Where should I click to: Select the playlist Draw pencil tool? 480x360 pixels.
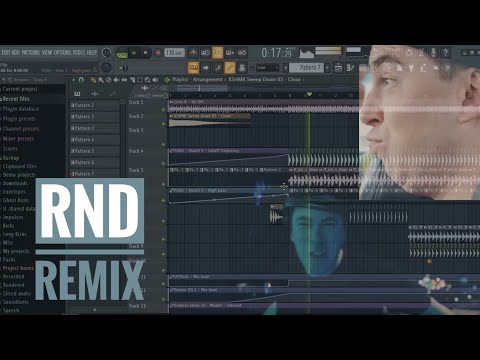click(93, 80)
